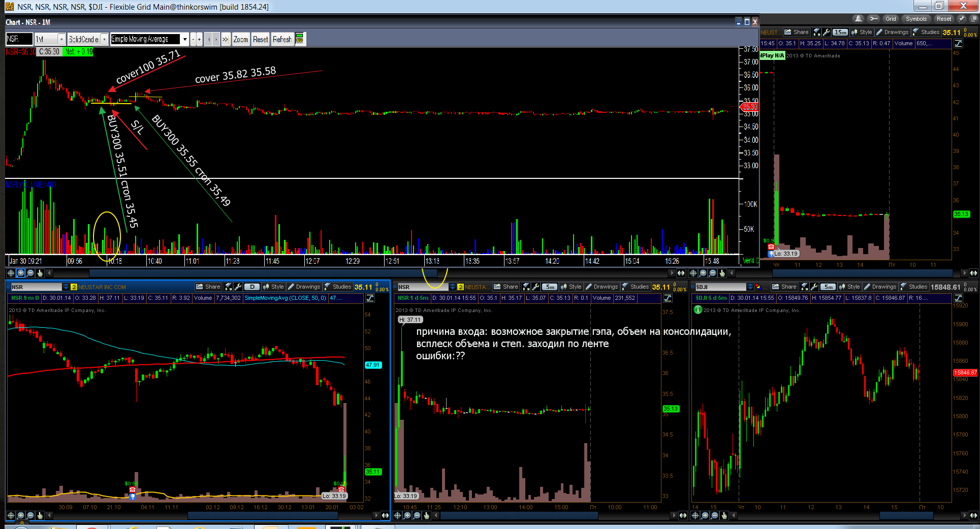980x529 pixels.
Task: Open timeframe dropdown showing 1M
Action: [61, 39]
